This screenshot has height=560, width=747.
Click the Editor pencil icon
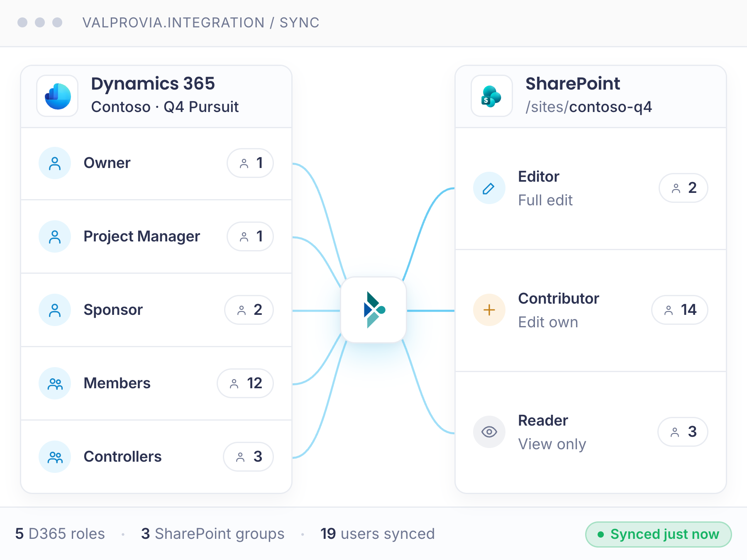[x=489, y=188]
